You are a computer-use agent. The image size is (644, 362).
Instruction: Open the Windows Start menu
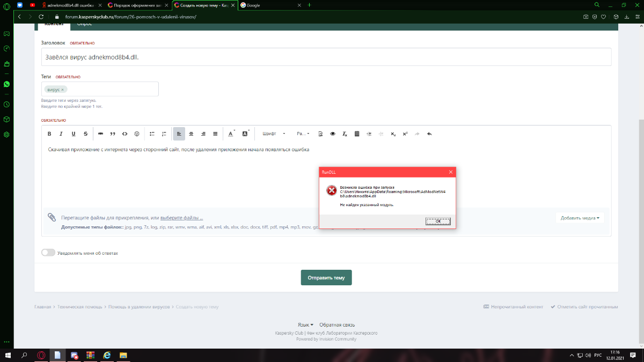click(x=8, y=355)
